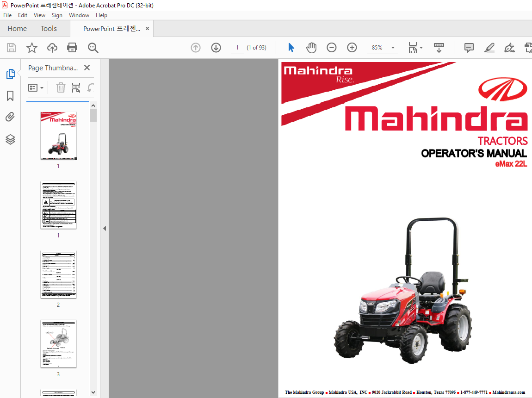
Task: Rotate page icon in thumbnails panel
Action: (x=90, y=87)
